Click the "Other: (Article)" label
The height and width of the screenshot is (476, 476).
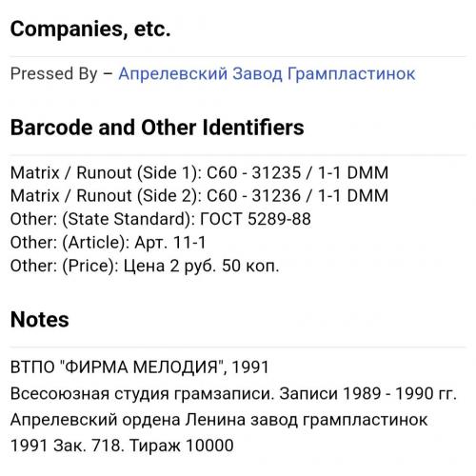click(69, 243)
